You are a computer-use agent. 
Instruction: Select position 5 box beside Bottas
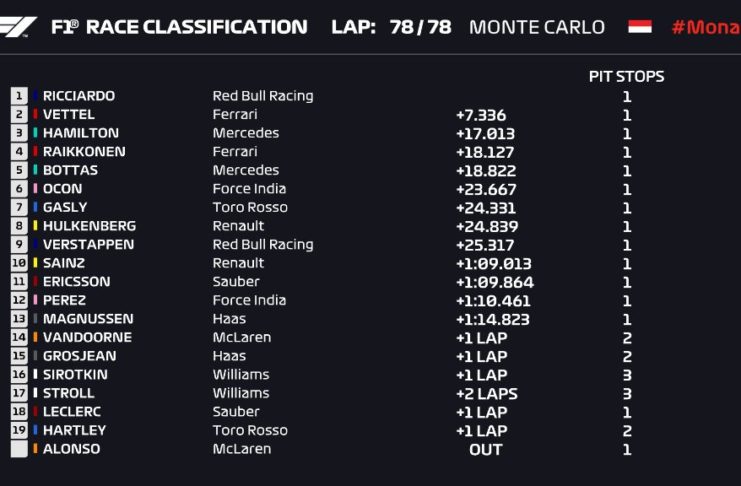pos(19,170)
